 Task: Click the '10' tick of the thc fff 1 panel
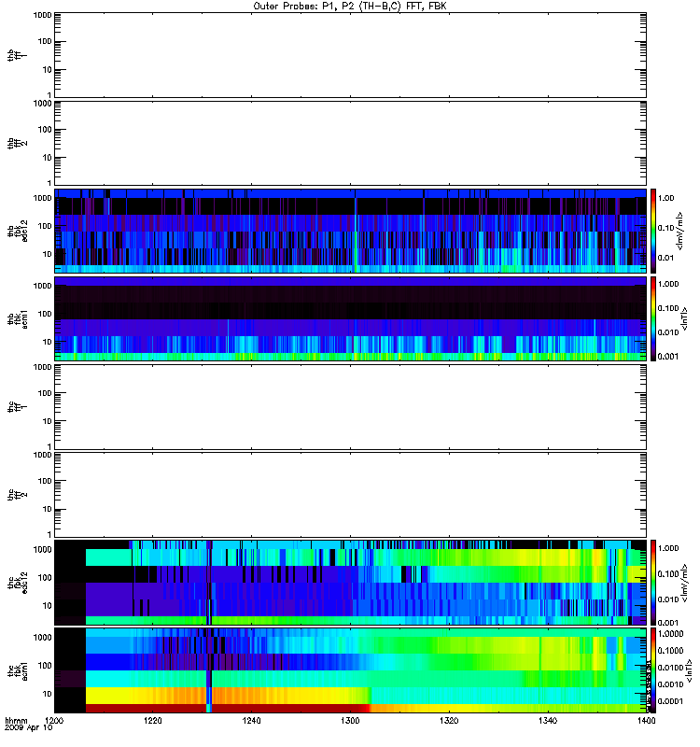point(47,422)
